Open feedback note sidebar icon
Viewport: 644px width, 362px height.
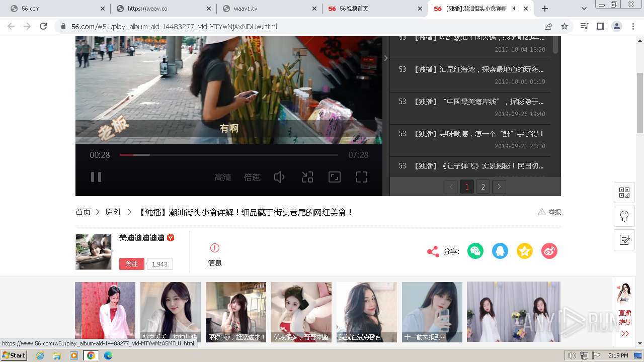click(x=624, y=240)
